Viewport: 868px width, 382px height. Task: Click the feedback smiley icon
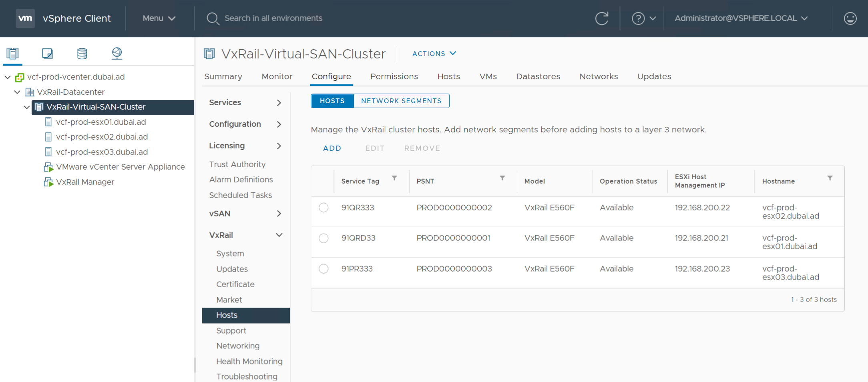pyautogui.click(x=850, y=18)
